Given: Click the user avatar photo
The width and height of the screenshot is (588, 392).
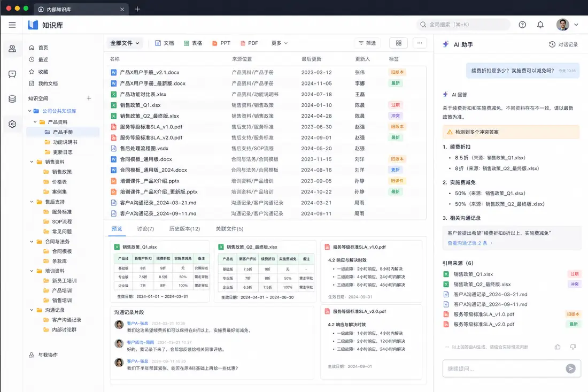Looking at the screenshot, I should [562, 25].
